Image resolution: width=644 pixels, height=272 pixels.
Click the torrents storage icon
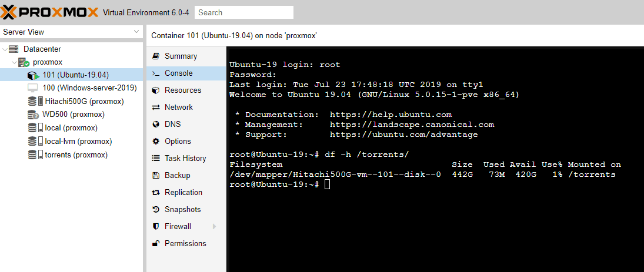tap(35, 155)
